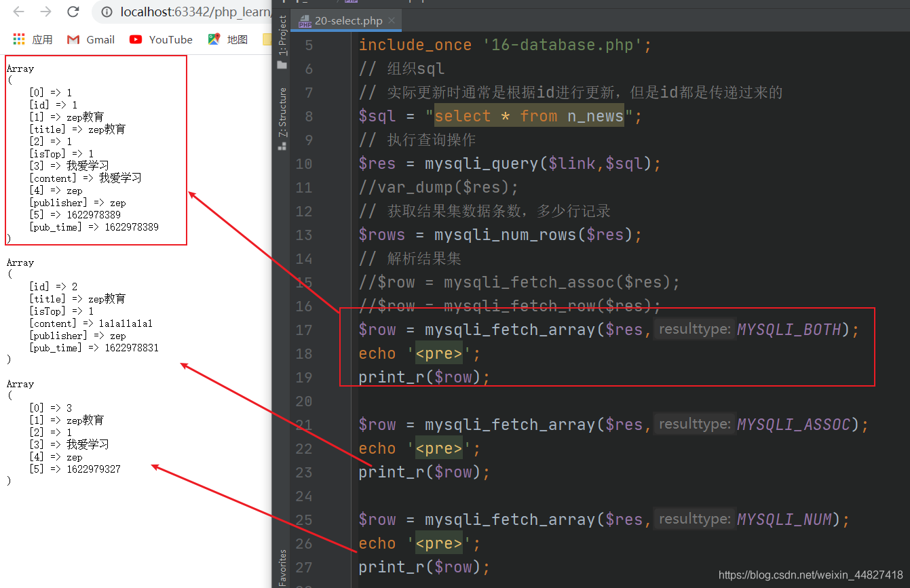
Task: Place cursor on include_once '16-database.php'
Action: pos(505,45)
